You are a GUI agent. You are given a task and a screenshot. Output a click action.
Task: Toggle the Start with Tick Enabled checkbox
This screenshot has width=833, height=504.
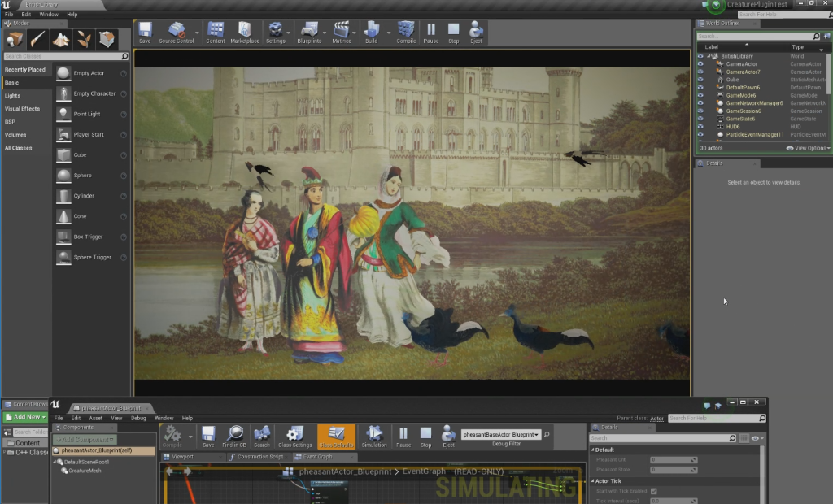pyautogui.click(x=653, y=491)
